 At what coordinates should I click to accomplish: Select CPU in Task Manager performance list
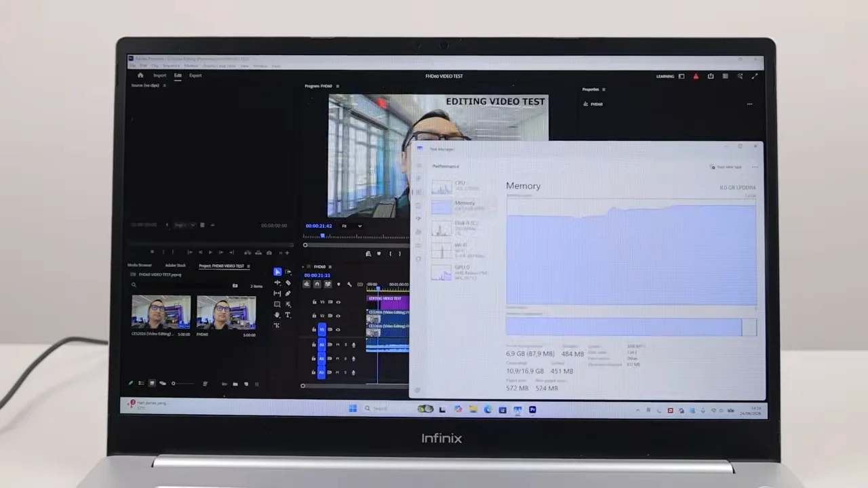tap(465, 186)
